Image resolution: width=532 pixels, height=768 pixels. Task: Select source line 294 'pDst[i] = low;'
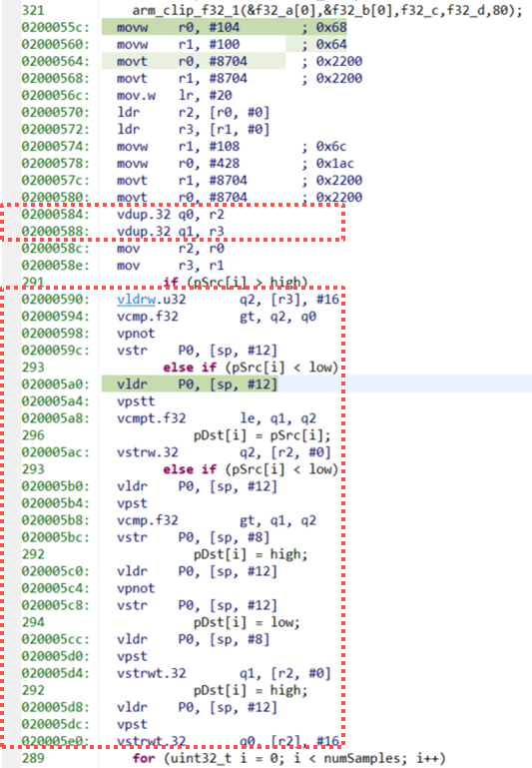coord(247,622)
